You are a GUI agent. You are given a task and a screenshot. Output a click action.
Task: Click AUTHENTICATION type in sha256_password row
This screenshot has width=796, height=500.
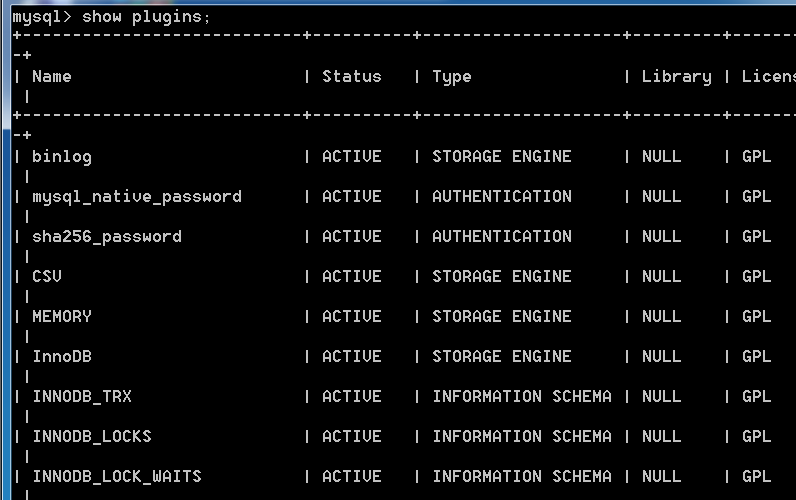click(x=501, y=237)
